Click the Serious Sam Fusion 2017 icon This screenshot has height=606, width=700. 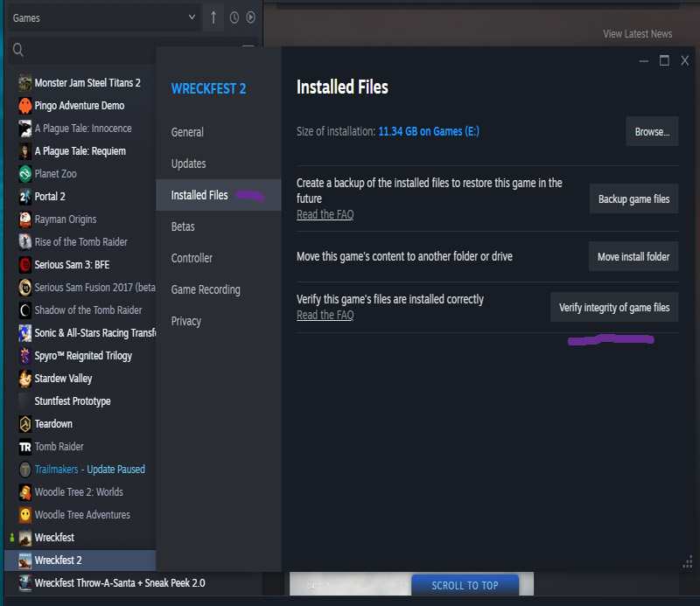click(25, 288)
